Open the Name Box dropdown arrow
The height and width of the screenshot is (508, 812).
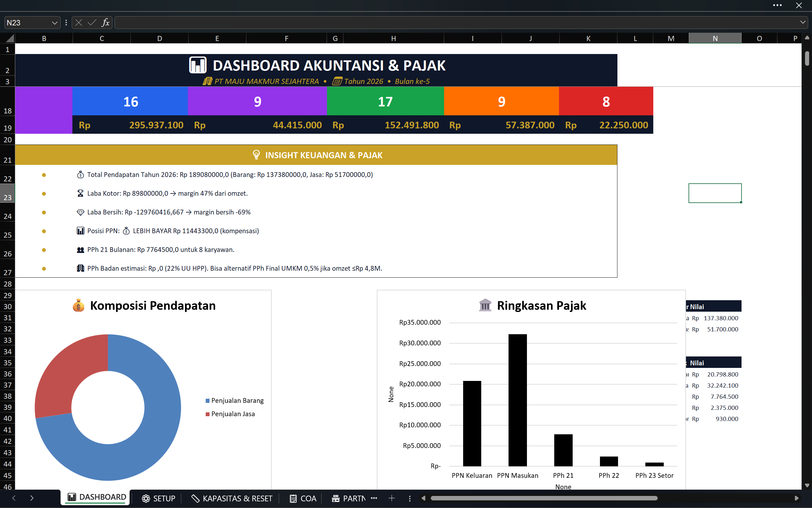tap(54, 23)
